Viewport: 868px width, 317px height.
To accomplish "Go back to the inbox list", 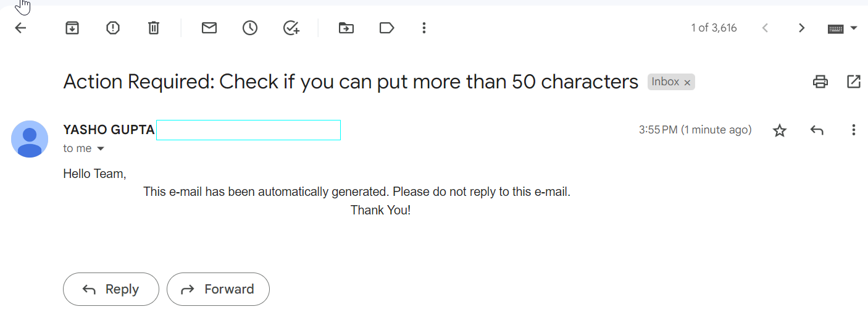I will click(x=20, y=28).
